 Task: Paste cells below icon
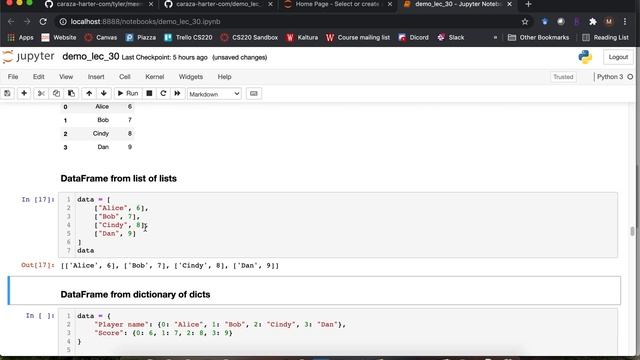click(x=71, y=93)
